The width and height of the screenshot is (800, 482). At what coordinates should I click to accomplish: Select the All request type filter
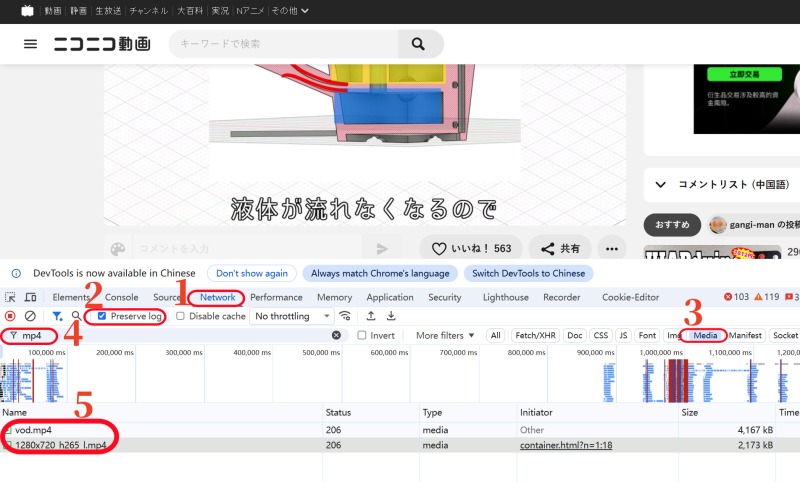(x=495, y=335)
